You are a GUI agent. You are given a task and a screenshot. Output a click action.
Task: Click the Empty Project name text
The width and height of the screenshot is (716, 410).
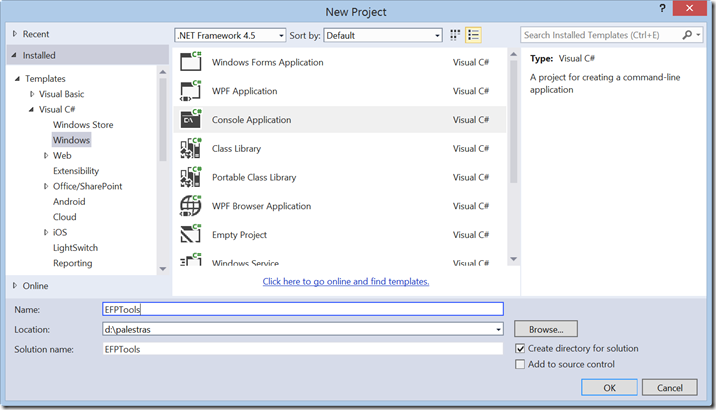239,235
